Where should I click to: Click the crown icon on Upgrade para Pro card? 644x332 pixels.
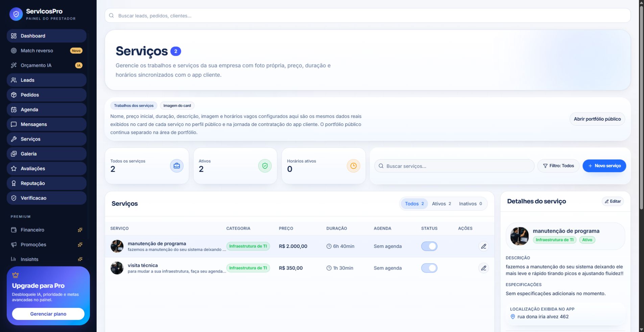point(16,275)
